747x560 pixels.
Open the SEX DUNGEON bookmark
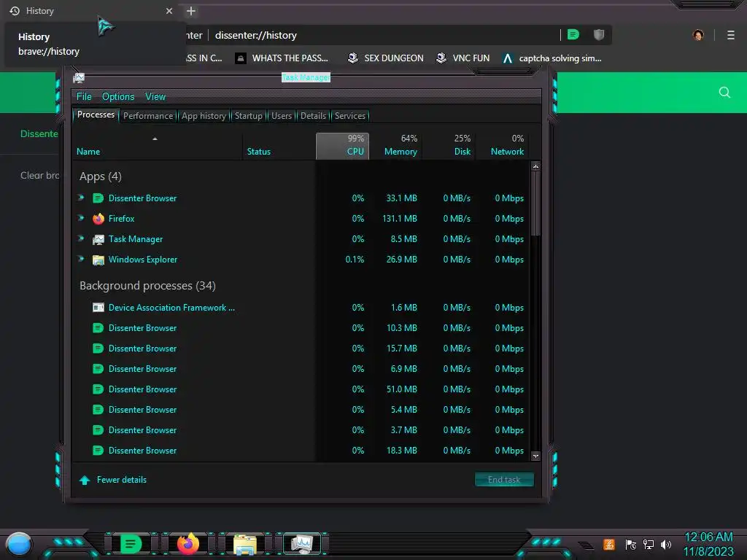coord(386,58)
